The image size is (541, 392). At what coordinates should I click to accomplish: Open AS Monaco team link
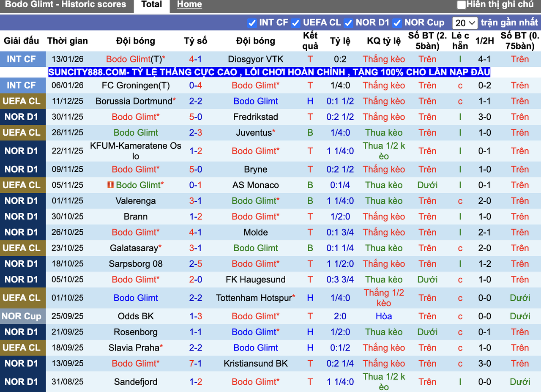pyautogui.click(x=256, y=185)
